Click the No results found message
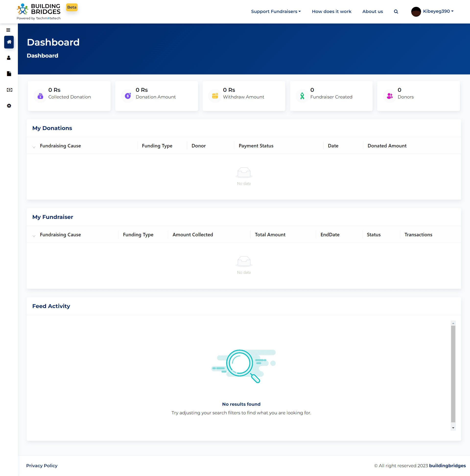470x476 pixels. [x=241, y=404]
